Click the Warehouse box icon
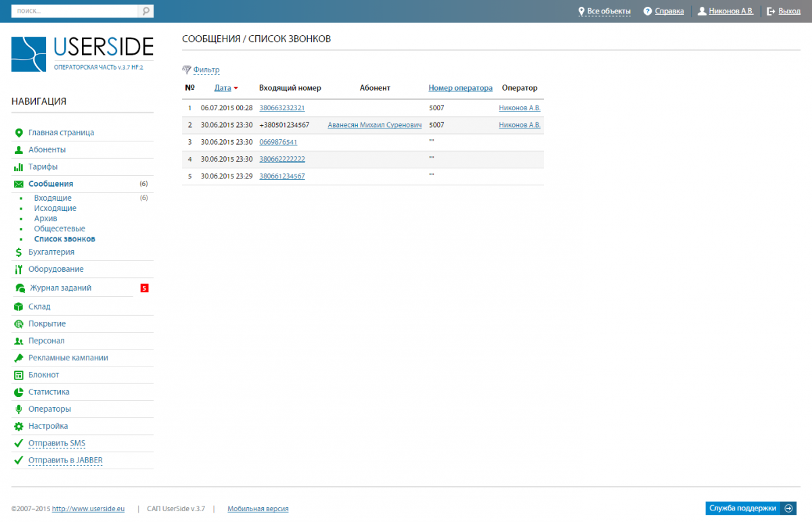This screenshot has width=812, height=522. 19,307
